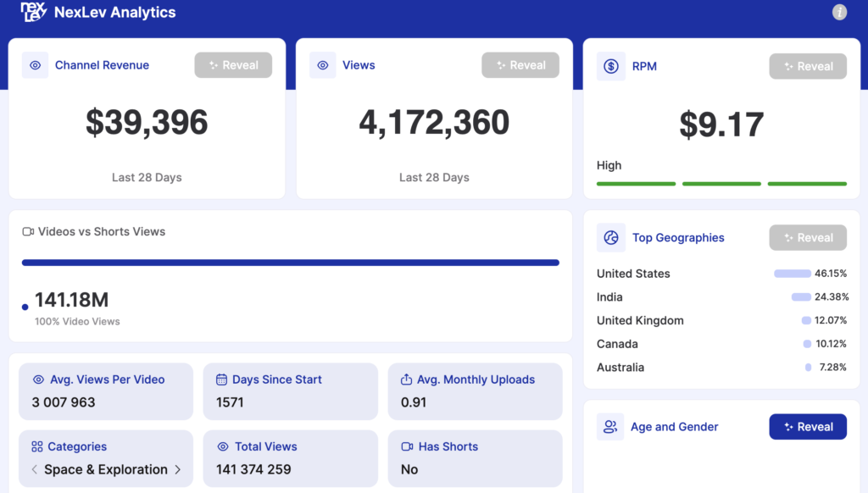Click the Videos vs Shorts Views heading

tap(102, 231)
